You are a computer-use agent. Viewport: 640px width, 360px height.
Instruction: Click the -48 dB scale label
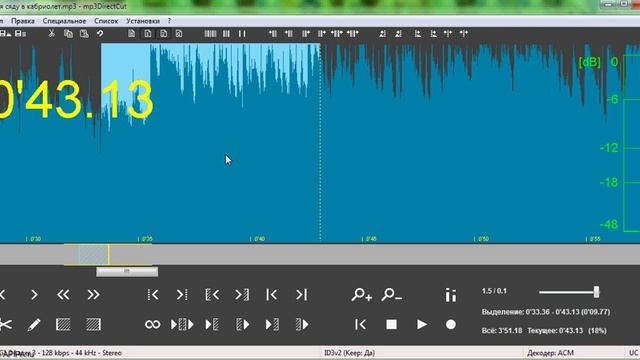[x=609, y=224]
